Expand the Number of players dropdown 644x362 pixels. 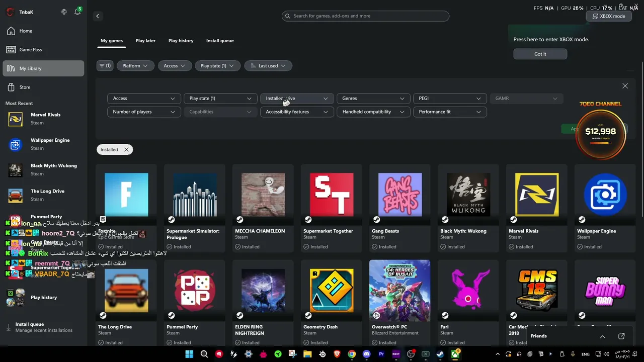(x=144, y=112)
